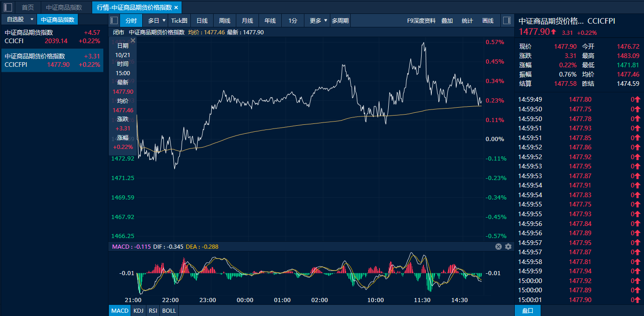This screenshot has height=316, width=644.
Task: Expand the 自选股 dropdown arrow
Action: pos(32,19)
